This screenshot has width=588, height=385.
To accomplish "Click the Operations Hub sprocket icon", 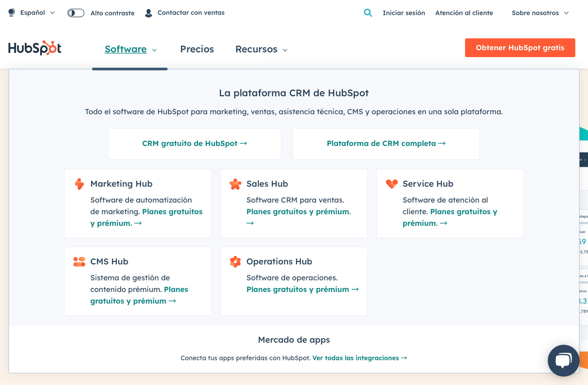I will coord(235,262).
